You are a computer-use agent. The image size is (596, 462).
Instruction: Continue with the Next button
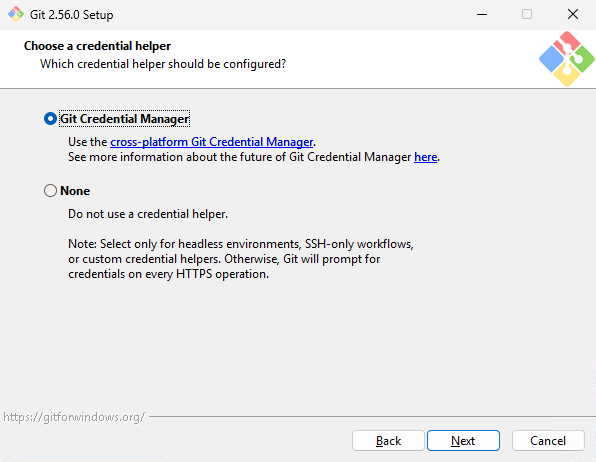click(463, 441)
